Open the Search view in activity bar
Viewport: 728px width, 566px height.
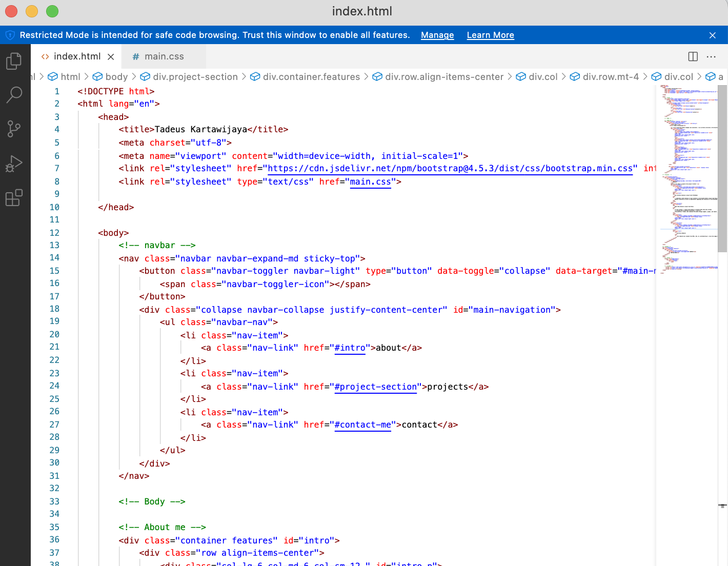14,95
